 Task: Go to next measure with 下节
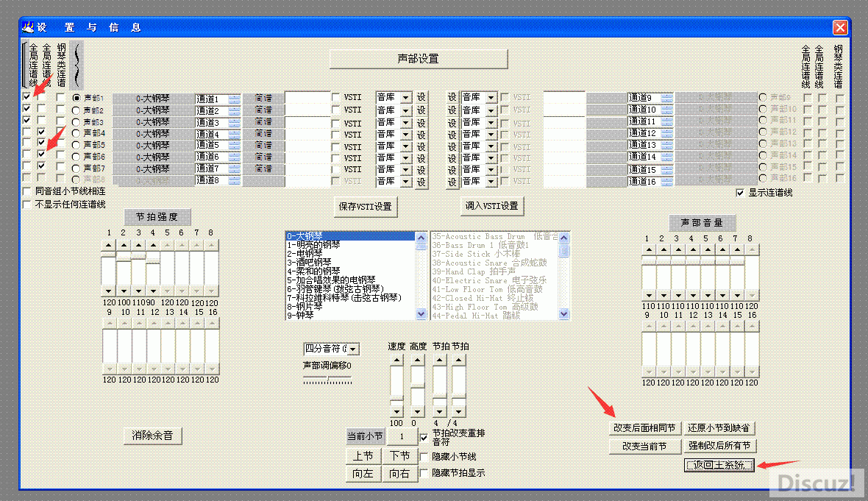tap(399, 456)
